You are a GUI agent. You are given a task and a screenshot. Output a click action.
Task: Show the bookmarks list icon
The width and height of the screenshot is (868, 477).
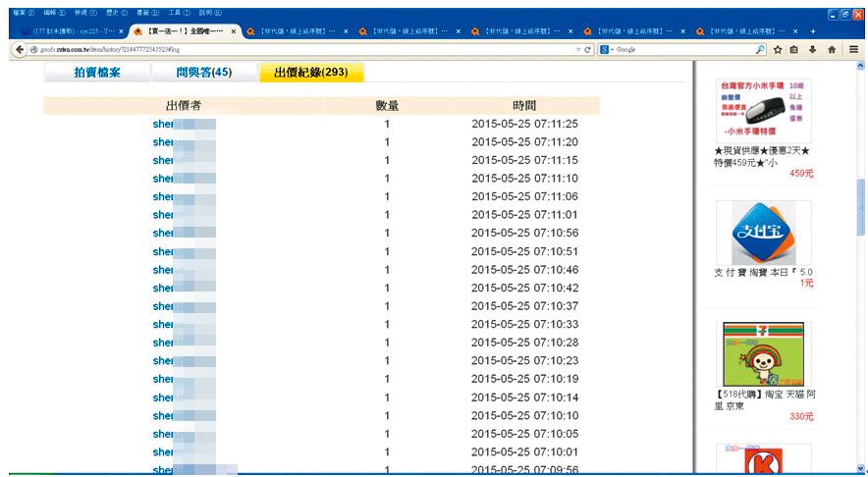tap(793, 49)
